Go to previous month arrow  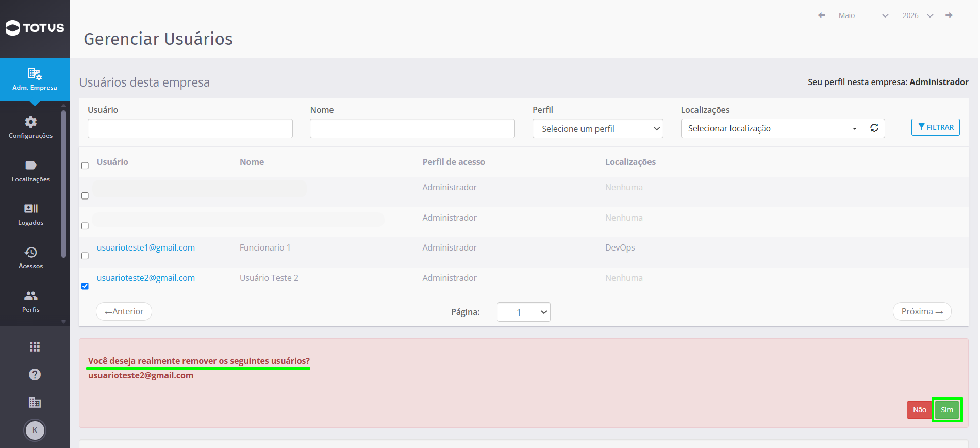pyautogui.click(x=822, y=15)
